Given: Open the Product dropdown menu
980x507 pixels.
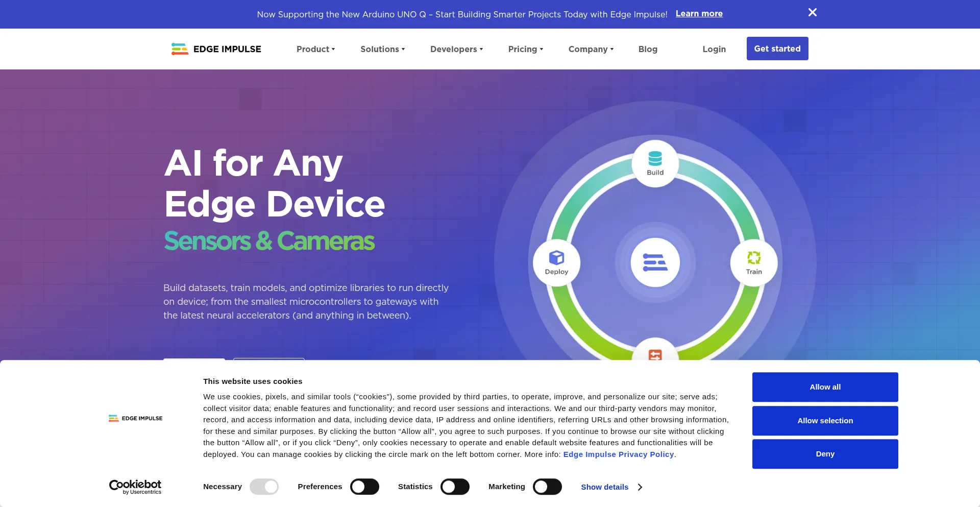Looking at the screenshot, I should 315,49.
